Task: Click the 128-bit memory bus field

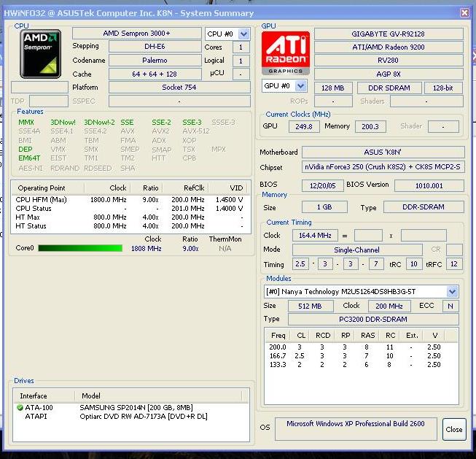Action: click(443, 88)
